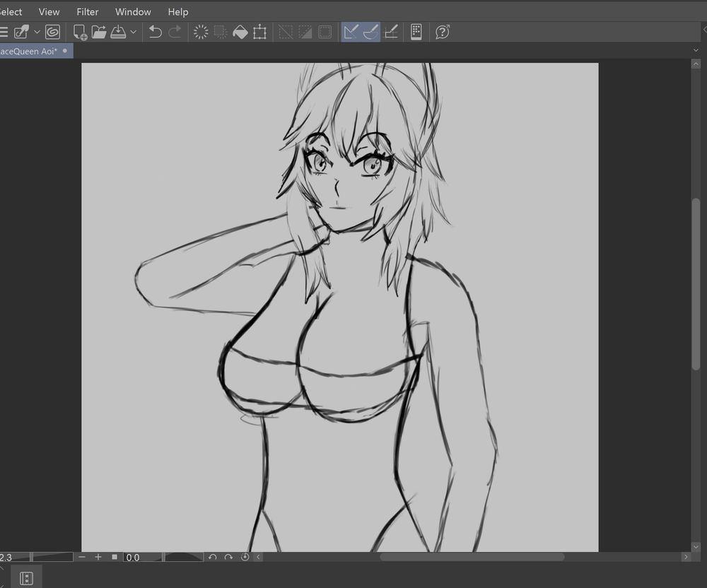Click Show selection border icon
Screen dimensions: 707x588
coord(325,32)
